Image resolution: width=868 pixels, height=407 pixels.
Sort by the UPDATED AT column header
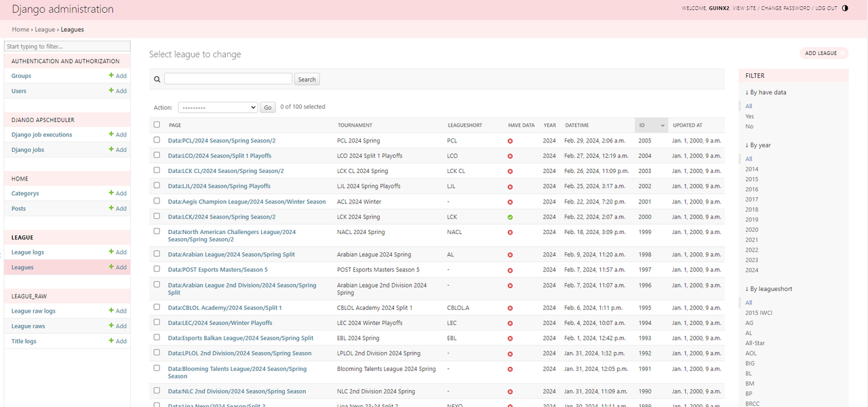(688, 125)
